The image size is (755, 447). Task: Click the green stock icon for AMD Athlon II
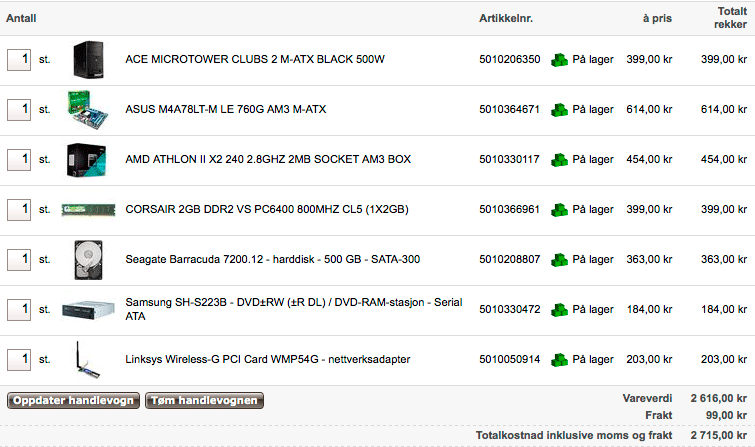[x=559, y=160]
